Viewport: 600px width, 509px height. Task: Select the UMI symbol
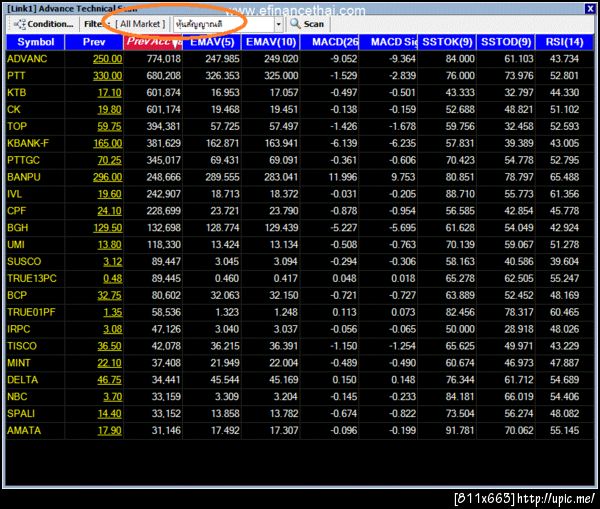click(x=16, y=245)
